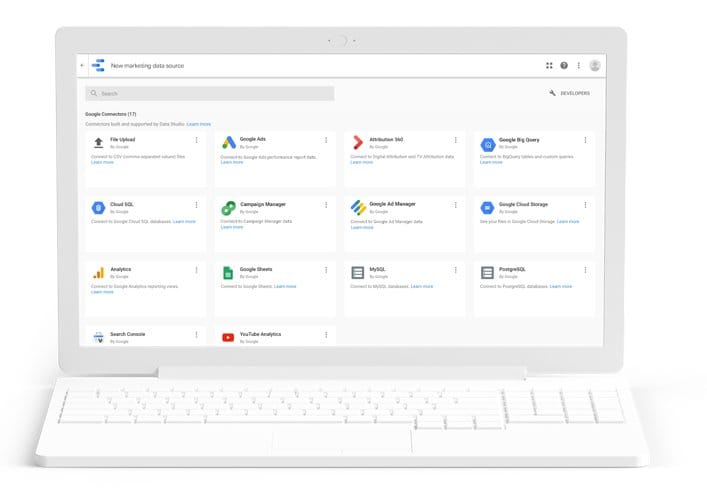The height and width of the screenshot is (500, 707).
Task: Go back using the header arrow
Action: tap(82, 65)
